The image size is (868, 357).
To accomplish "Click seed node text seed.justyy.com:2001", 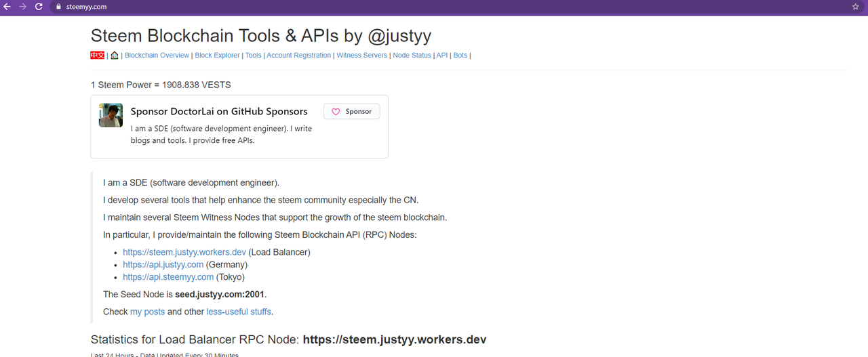I will [220, 294].
